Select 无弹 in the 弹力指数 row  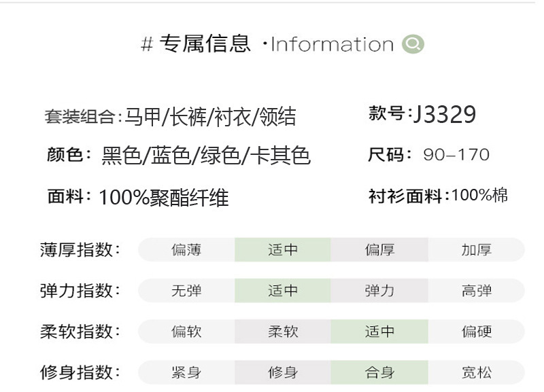pos(186,291)
